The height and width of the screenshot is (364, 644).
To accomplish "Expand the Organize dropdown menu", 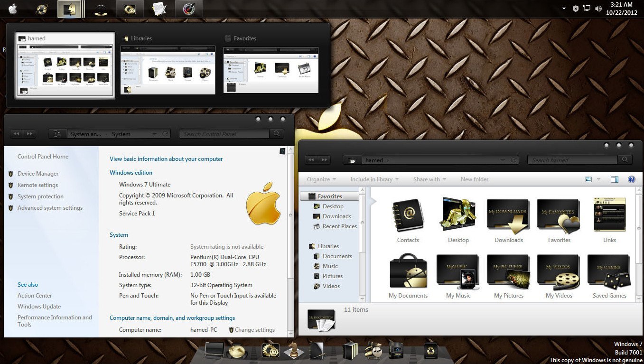I will click(320, 179).
